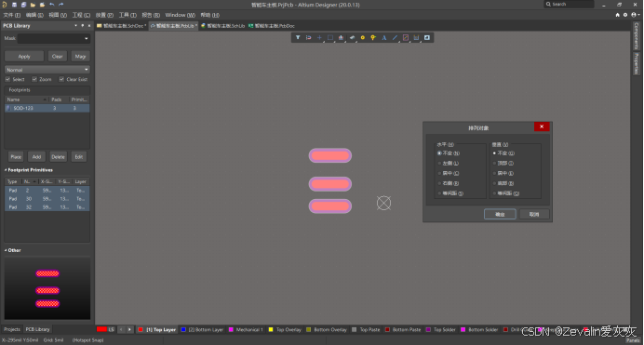Open the snap magnet options icon
The width and height of the screenshot is (644, 345).
tap(308, 38)
